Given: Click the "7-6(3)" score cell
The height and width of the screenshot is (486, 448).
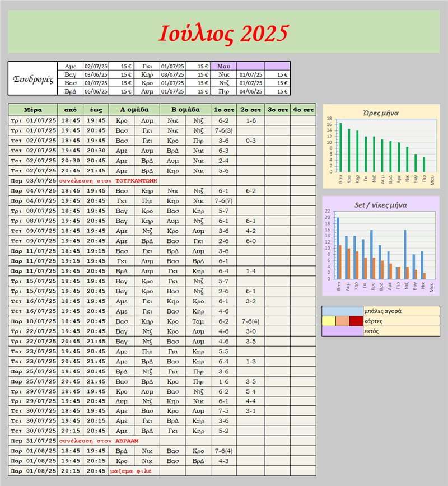Looking at the screenshot, I should pyautogui.click(x=223, y=130).
